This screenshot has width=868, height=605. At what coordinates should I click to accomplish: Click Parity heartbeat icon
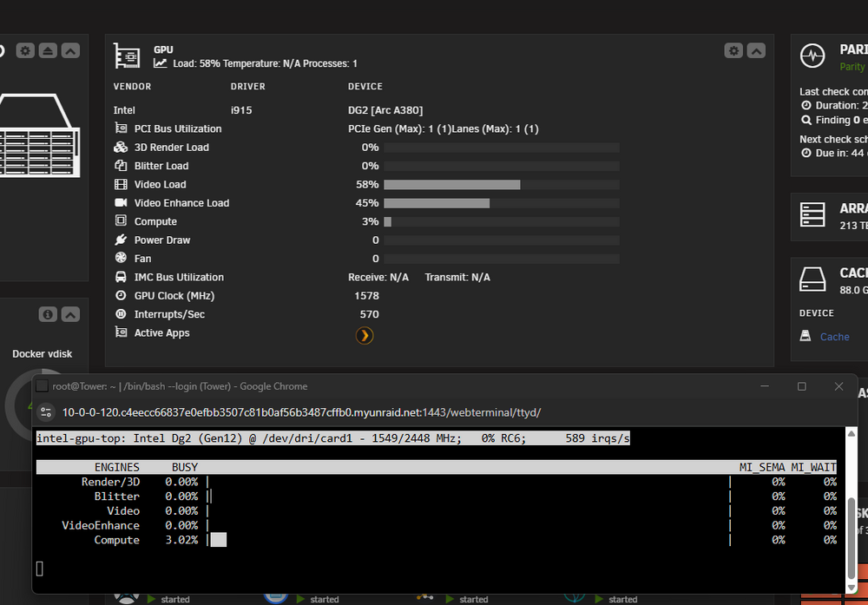(812, 56)
